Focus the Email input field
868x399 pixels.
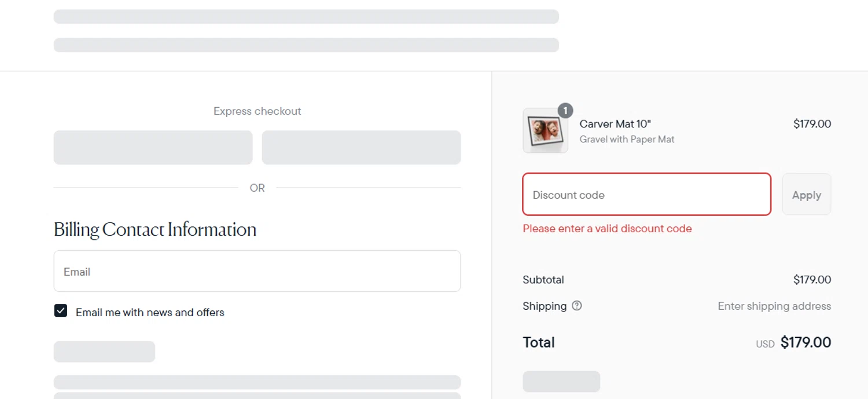click(257, 271)
